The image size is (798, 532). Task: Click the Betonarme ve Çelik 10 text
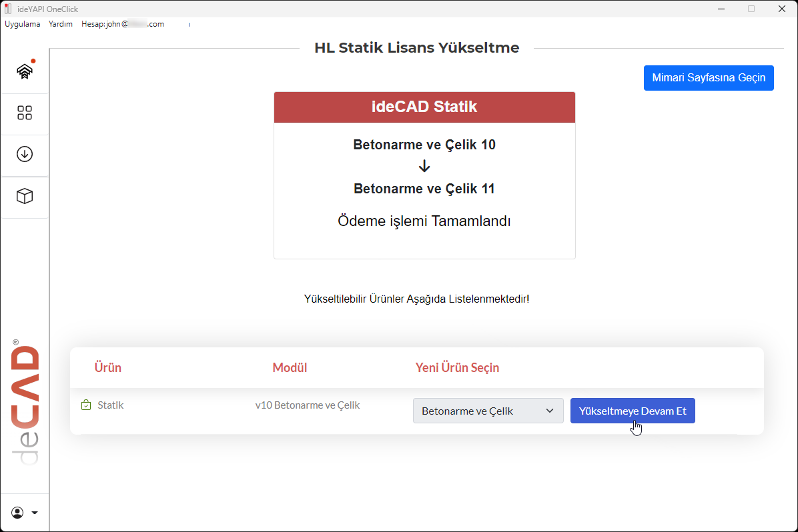[424, 145]
